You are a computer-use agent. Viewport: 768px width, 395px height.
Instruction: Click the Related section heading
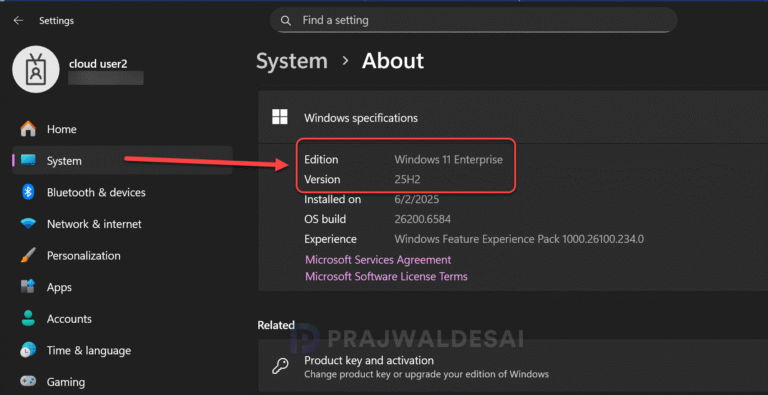click(276, 325)
